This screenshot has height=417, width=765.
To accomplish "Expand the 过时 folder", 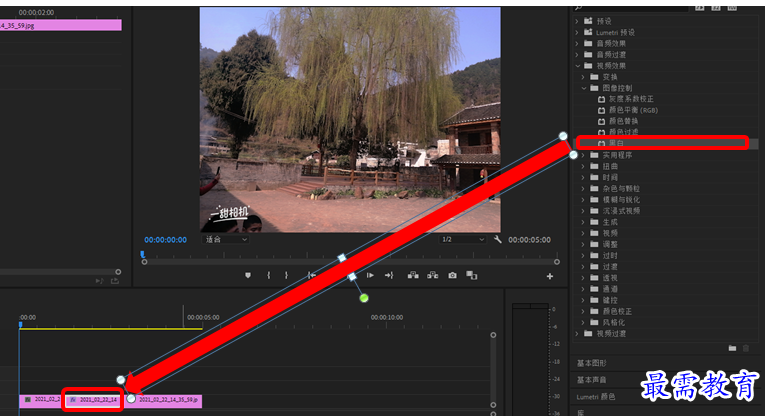I will [583, 256].
